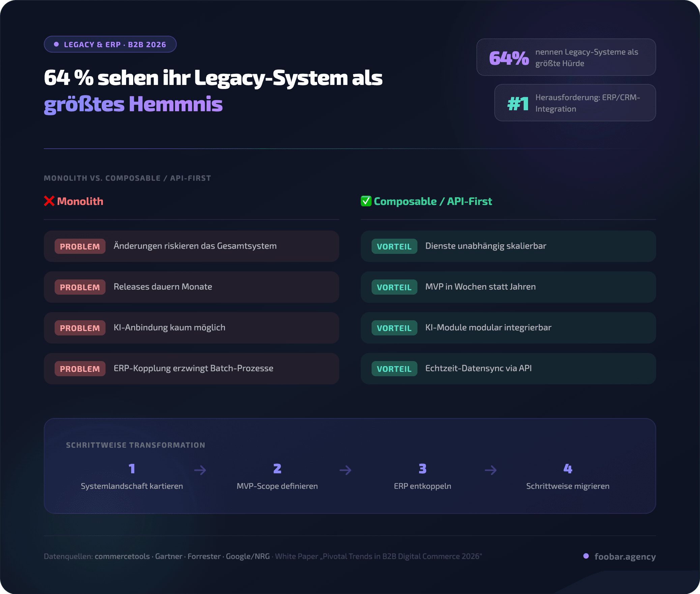Click the Monolith column heading

pyautogui.click(x=80, y=201)
